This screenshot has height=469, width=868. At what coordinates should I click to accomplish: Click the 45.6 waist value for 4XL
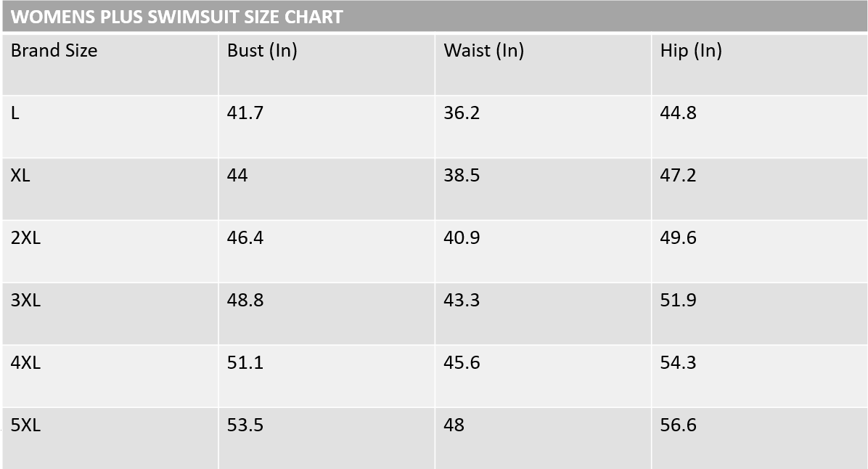click(462, 363)
